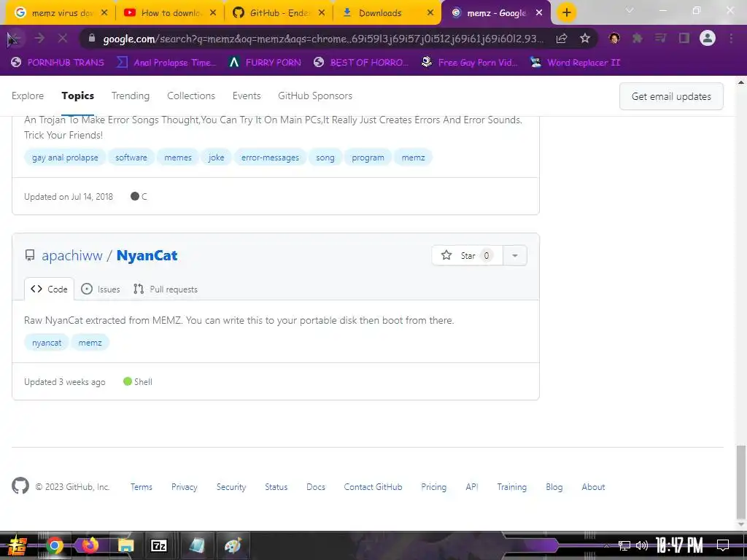Open the NyanCat Code tab
Screen dimensions: 747x560
coord(49,289)
